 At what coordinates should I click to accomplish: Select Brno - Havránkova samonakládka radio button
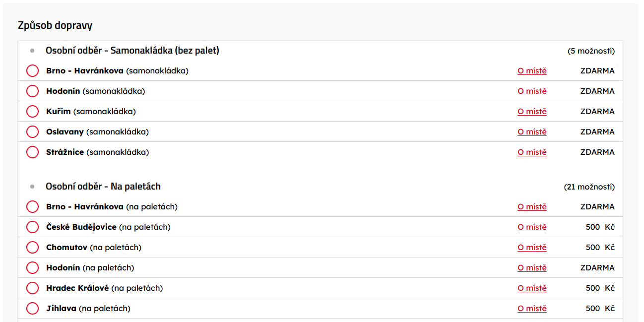[32, 71]
